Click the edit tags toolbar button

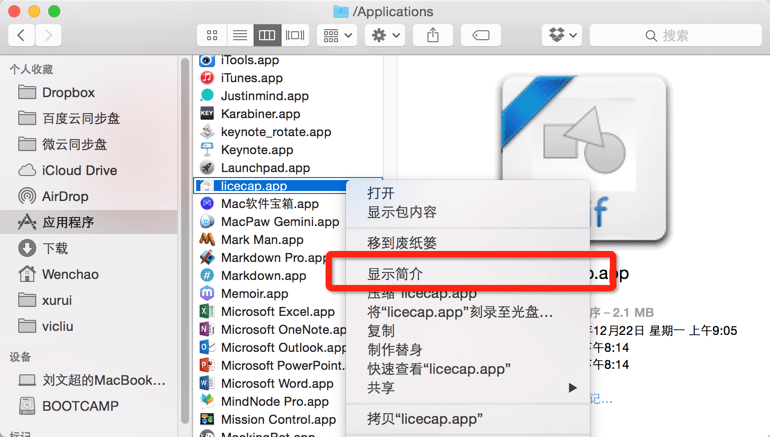[x=481, y=35]
